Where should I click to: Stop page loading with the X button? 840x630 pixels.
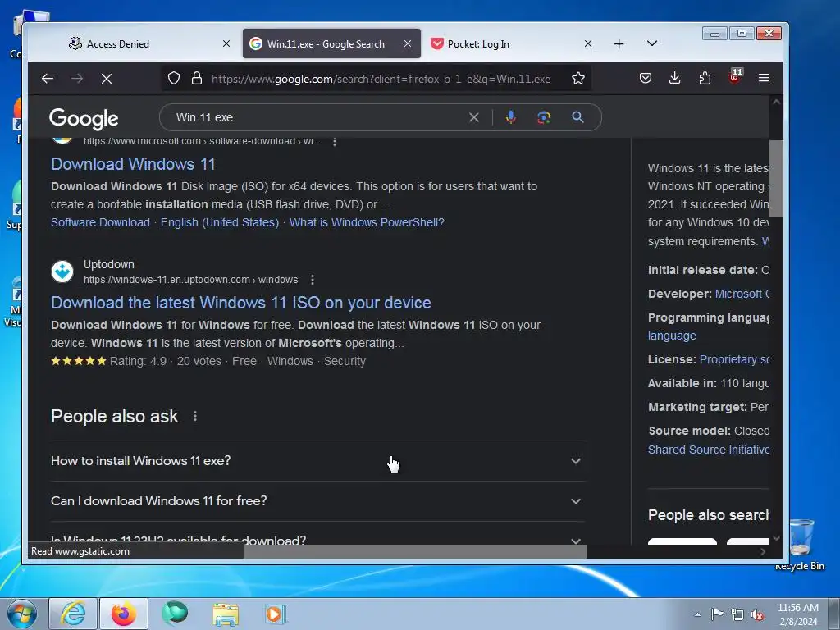tap(107, 79)
